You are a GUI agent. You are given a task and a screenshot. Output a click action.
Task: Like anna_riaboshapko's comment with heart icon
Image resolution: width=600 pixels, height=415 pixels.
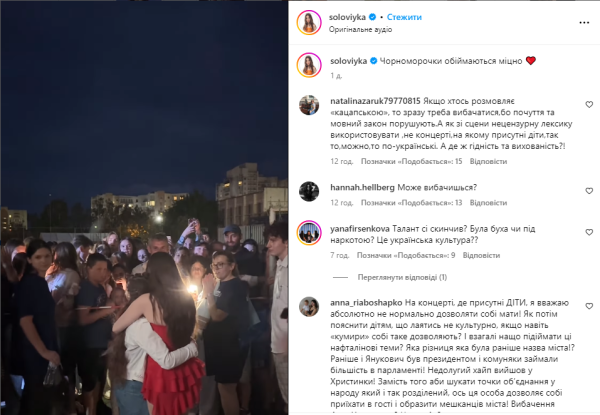(x=589, y=306)
